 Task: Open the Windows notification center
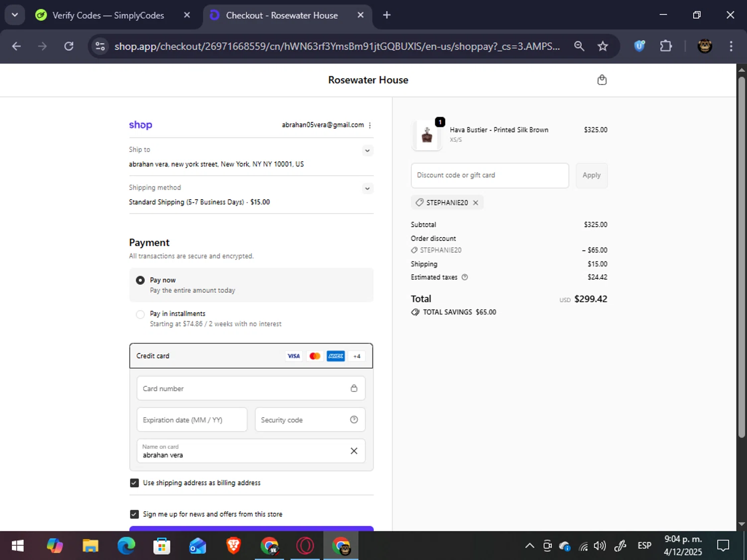(x=723, y=546)
